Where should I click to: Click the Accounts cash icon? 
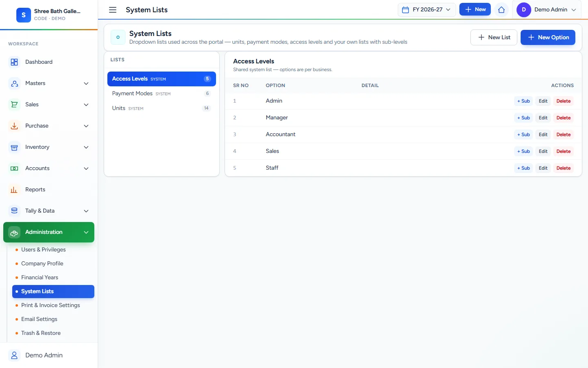(14, 168)
